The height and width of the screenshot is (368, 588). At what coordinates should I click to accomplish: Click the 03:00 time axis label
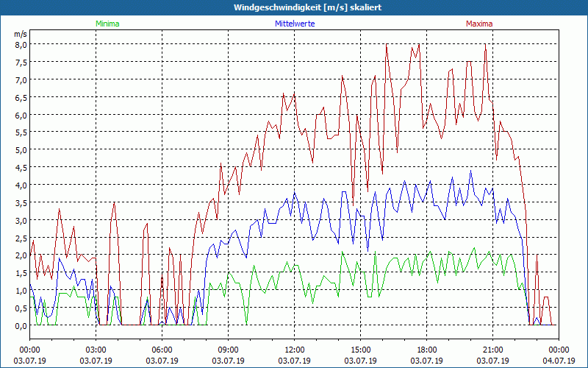tap(96, 350)
